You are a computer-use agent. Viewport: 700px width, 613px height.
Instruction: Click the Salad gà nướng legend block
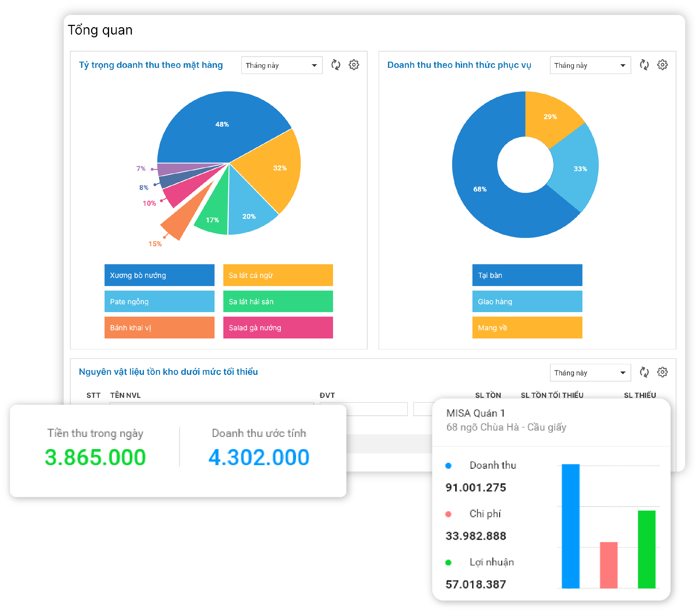278,328
